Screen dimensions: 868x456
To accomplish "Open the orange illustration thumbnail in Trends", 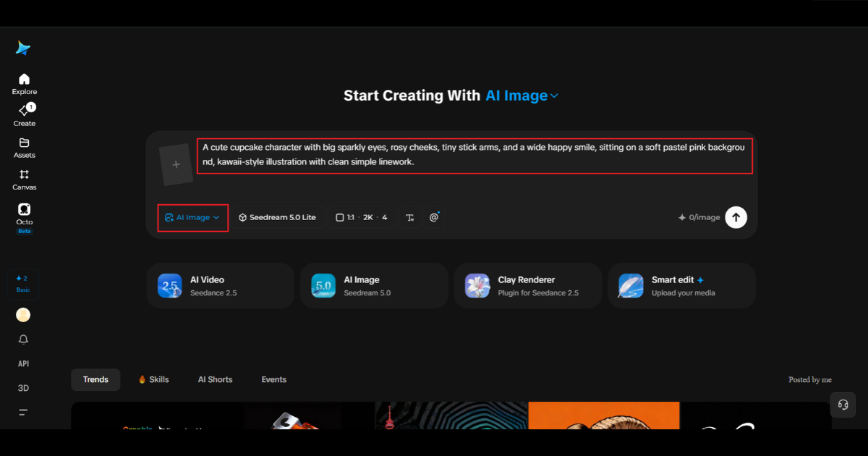I will tap(604, 415).
